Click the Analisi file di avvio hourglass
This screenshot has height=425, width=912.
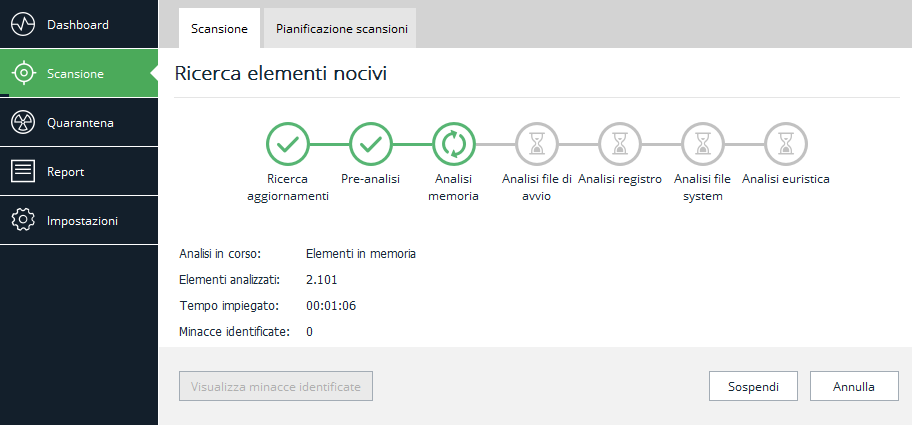pyautogui.click(x=536, y=144)
